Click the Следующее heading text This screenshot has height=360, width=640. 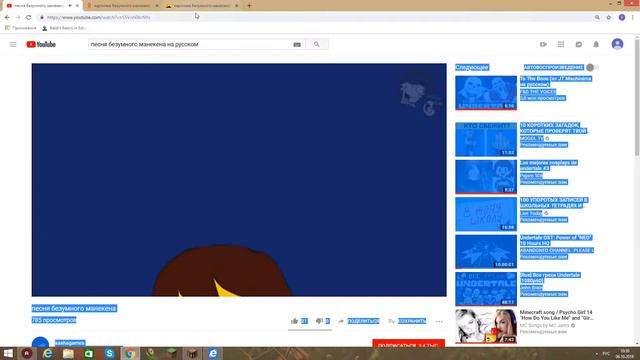[471, 67]
